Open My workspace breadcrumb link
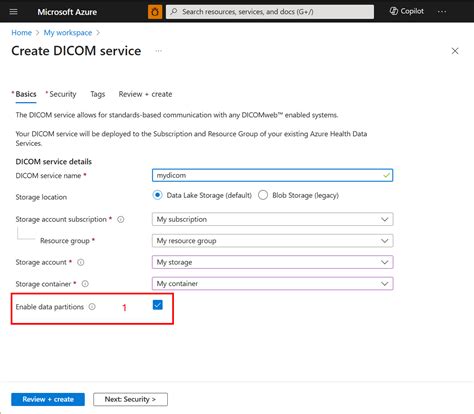 68,33
